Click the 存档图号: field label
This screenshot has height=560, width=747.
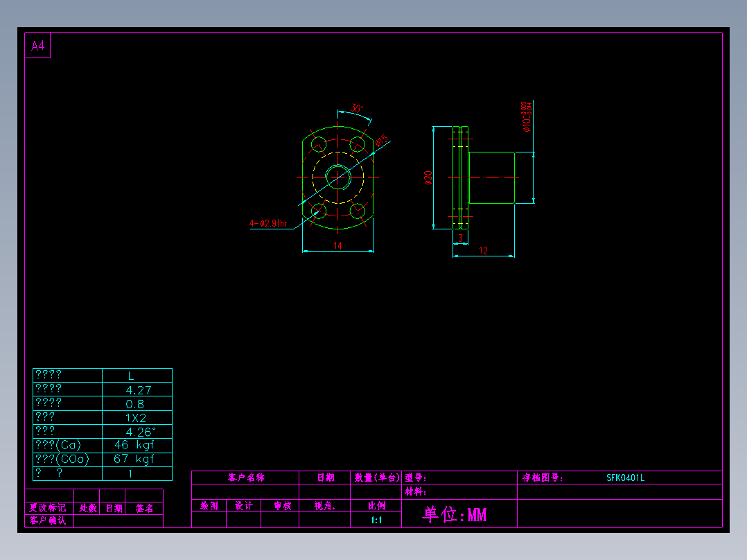click(x=542, y=478)
